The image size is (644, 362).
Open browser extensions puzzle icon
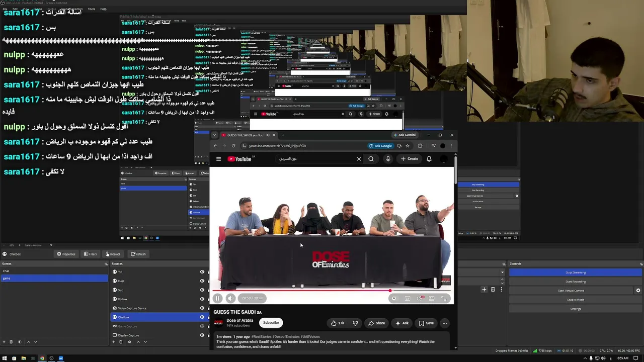(x=420, y=146)
